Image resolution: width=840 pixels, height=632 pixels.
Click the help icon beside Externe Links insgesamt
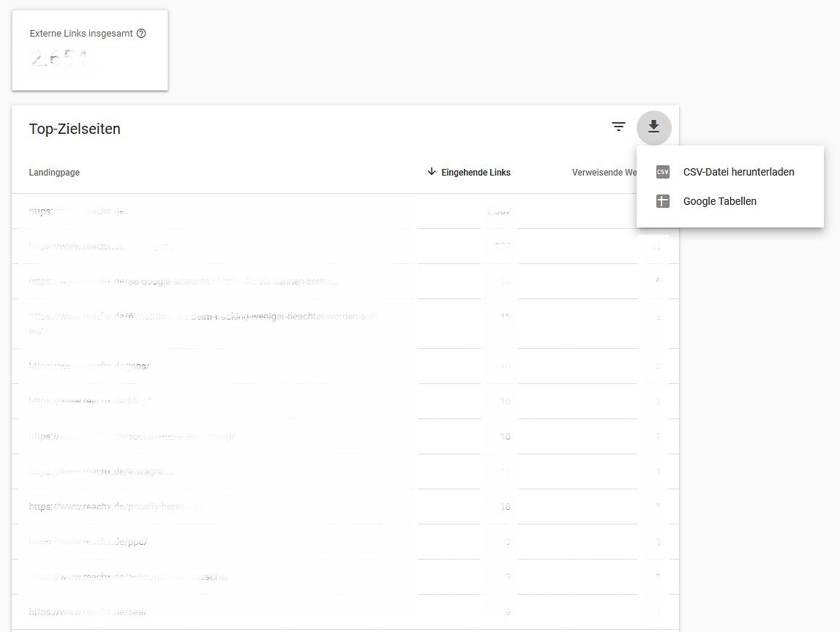[141, 34]
